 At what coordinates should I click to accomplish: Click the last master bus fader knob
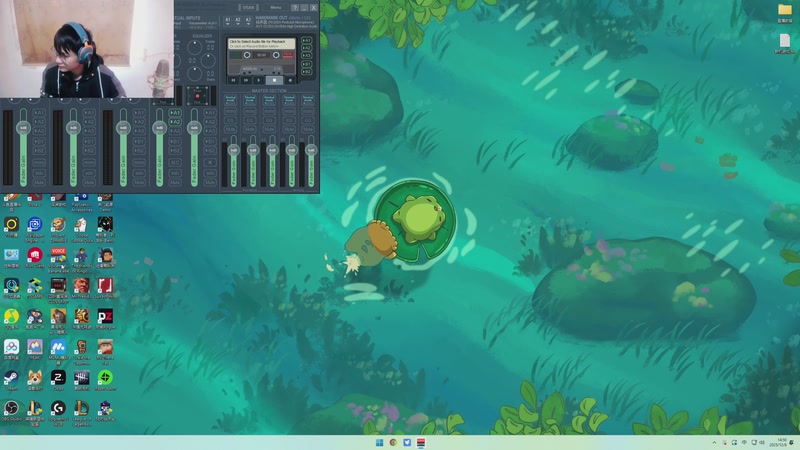coord(311,150)
